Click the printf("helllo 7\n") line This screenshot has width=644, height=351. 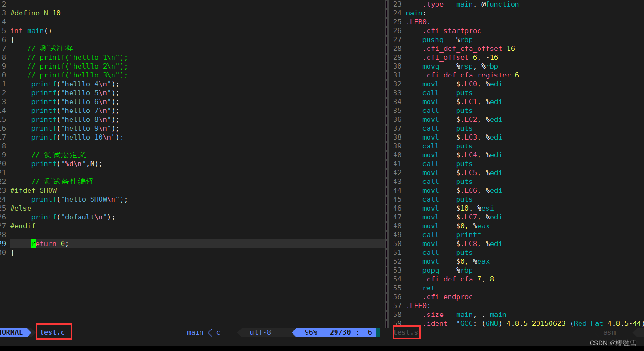(x=75, y=111)
